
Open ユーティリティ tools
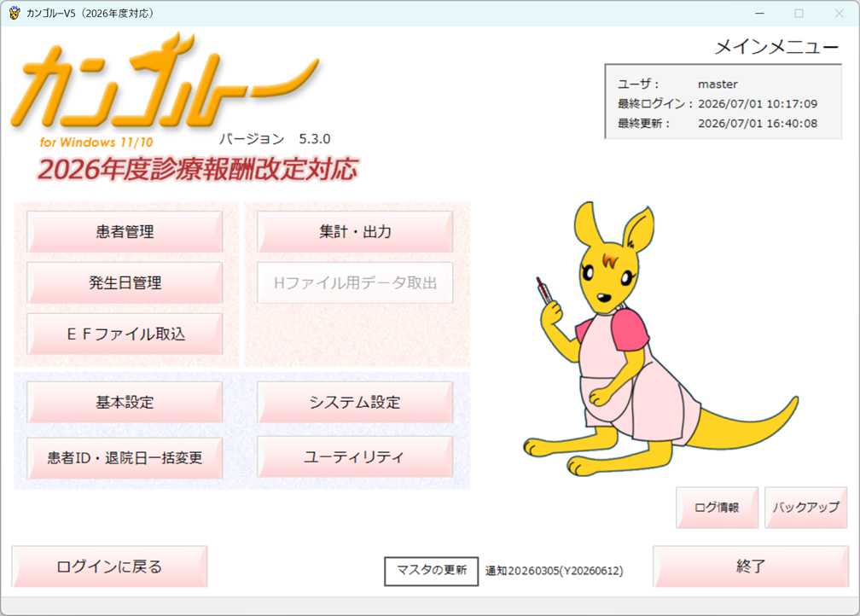[x=355, y=456]
